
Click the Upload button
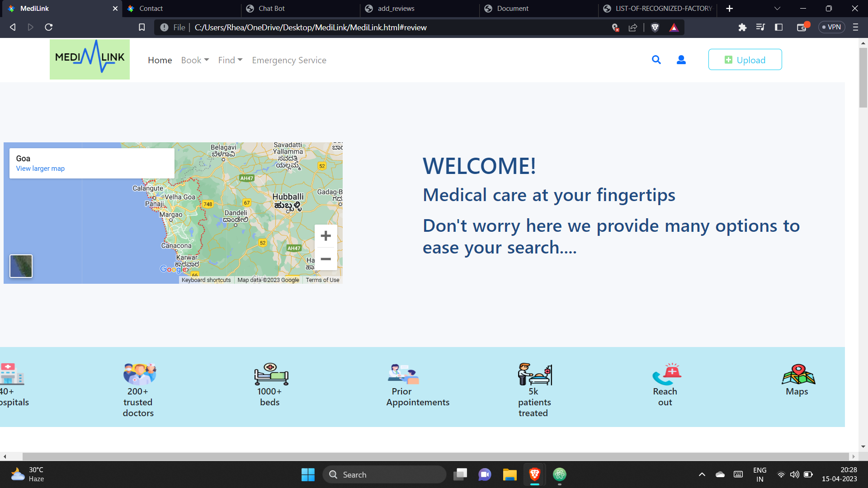point(745,60)
